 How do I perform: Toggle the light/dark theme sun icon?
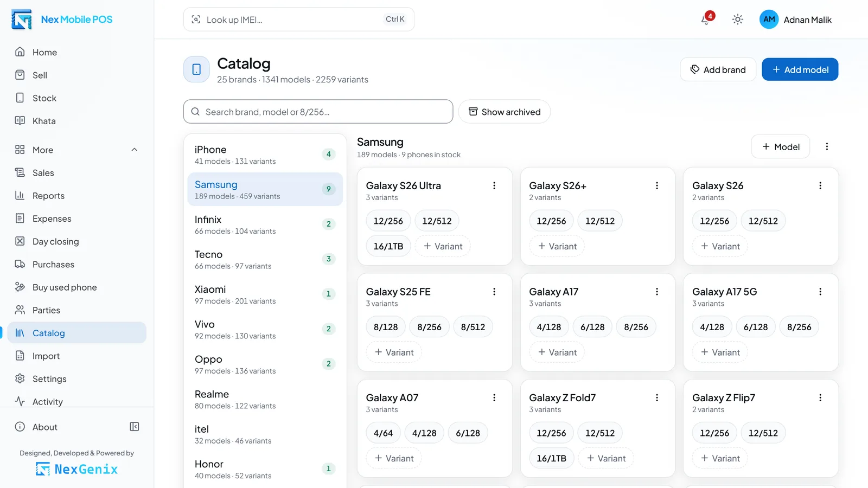(x=737, y=20)
